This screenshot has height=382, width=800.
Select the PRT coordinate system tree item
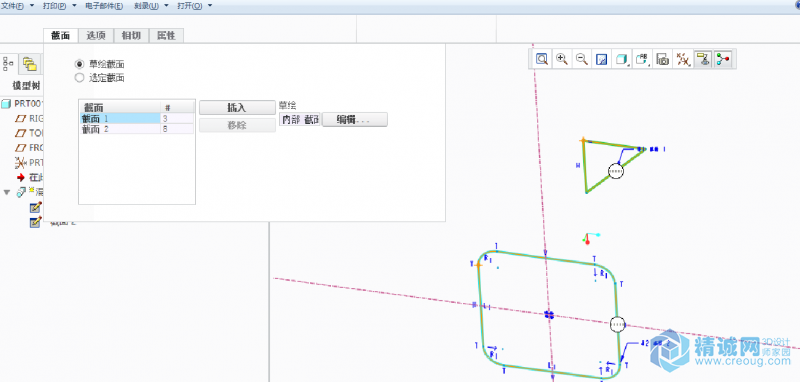[30, 163]
